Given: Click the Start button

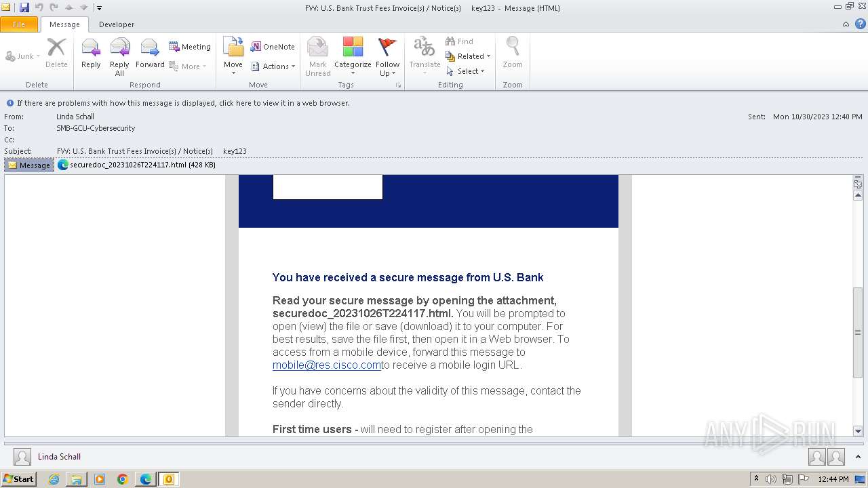Looking at the screenshot, I should 19,479.
